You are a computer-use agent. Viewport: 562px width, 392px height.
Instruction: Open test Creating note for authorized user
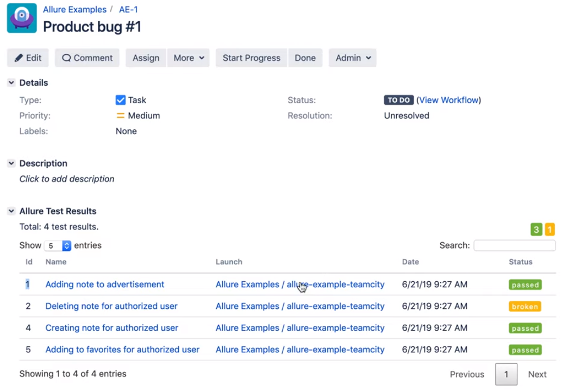click(x=112, y=328)
